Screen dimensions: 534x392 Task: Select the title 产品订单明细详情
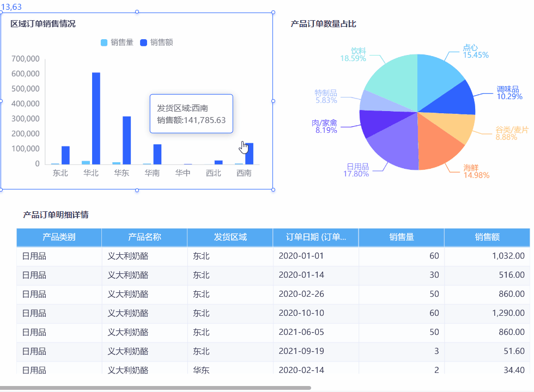(56, 215)
